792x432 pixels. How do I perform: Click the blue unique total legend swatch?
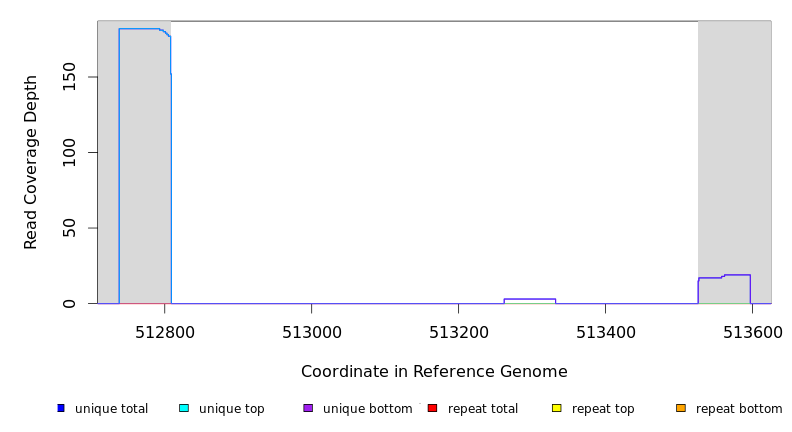coord(61,408)
